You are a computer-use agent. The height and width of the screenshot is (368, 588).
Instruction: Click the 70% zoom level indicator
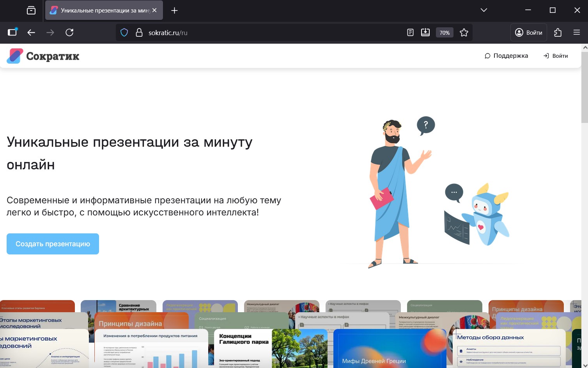pos(444,32)
